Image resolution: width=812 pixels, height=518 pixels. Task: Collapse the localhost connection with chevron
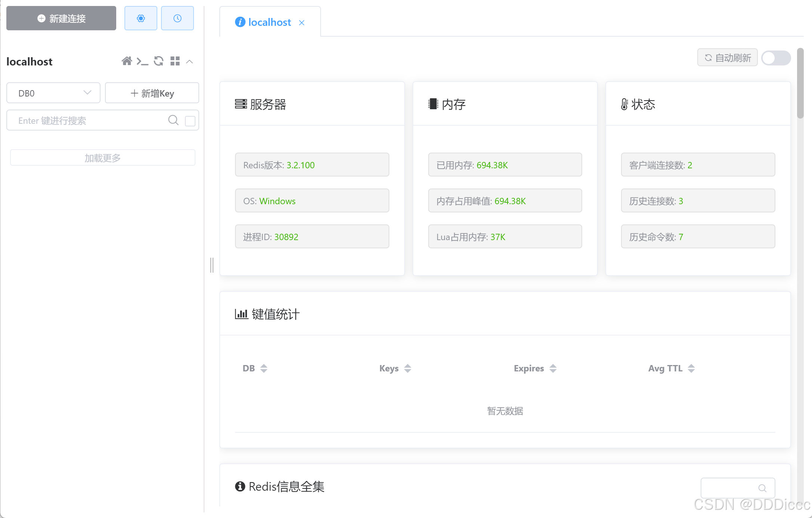point(190,61)
